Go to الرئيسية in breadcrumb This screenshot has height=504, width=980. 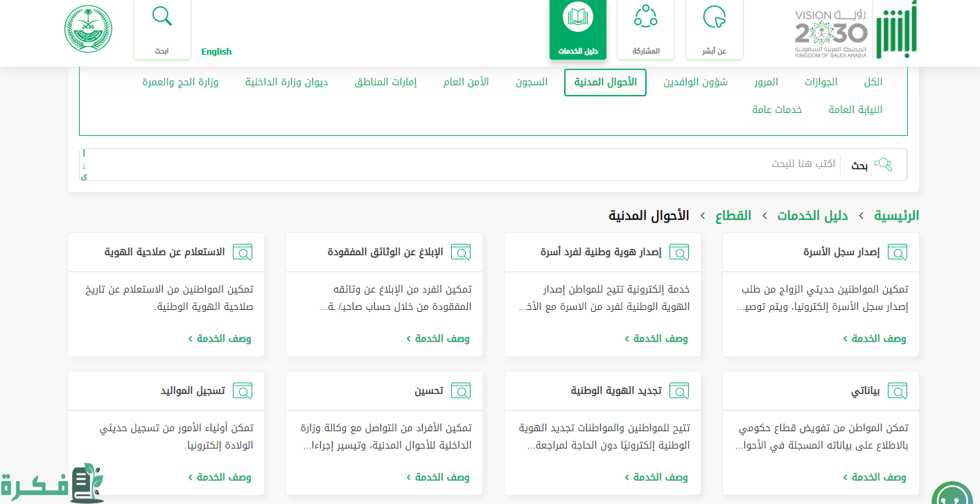click(x=896, y=216)
